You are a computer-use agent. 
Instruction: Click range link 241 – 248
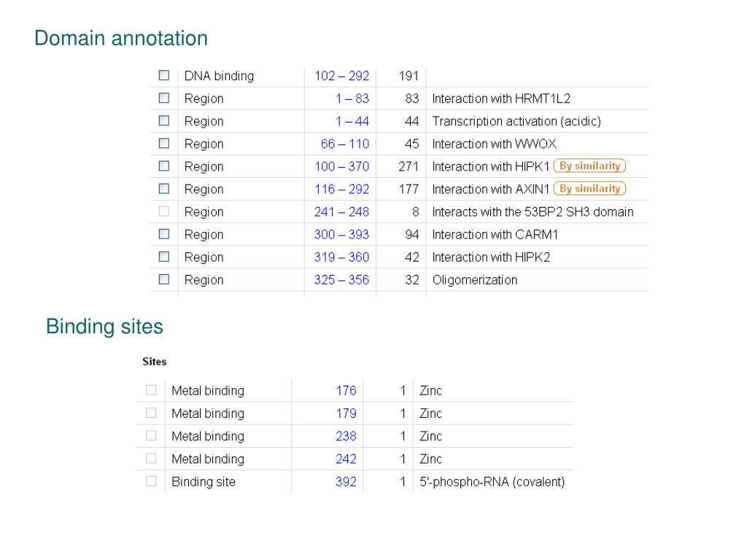(341, 212)
